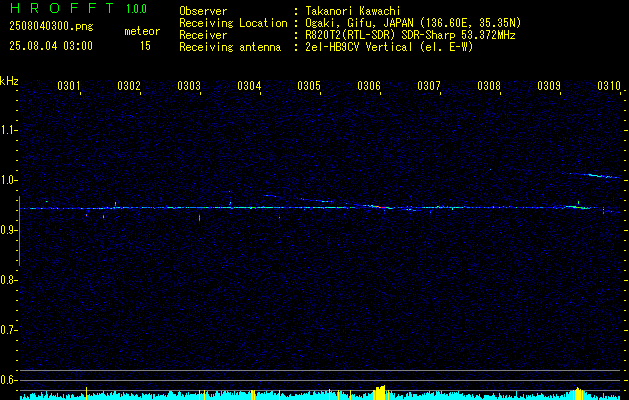Screen dimensions: 629x400
Task: Click the 'Receiving antenna' label
Action: click(230, 47)
